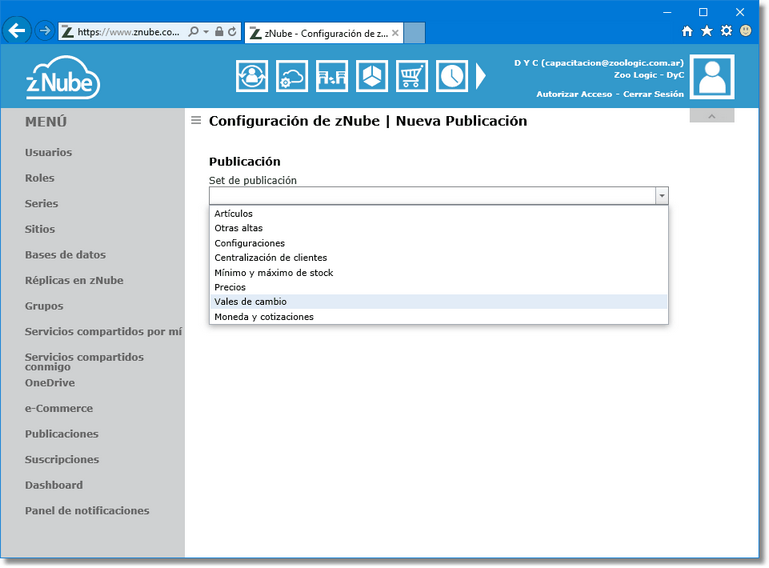Screen dimensions: 769x568
Task: Open Panel de notificaciones menu entry
Action: pos(87,511)
